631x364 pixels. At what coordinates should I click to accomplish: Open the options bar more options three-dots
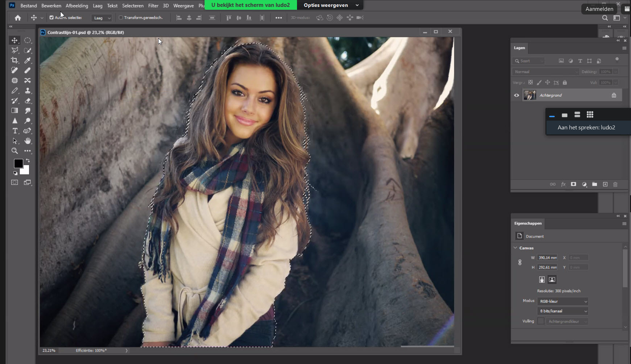click(279, 18)
